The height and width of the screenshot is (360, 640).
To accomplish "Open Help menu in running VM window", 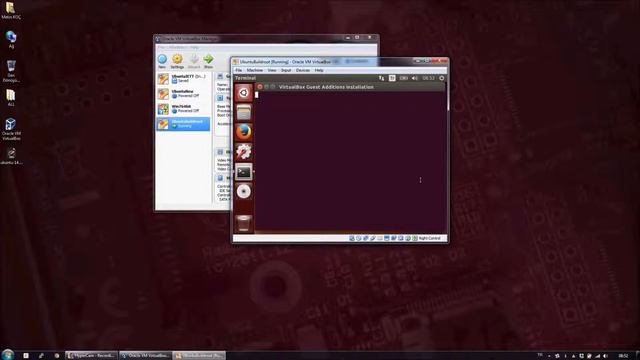I will pos(319,70).
